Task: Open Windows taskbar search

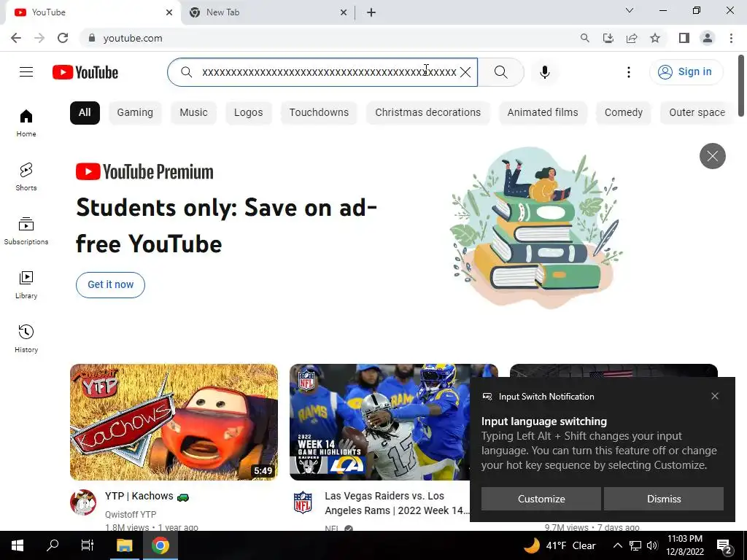Action: point(53,545)
